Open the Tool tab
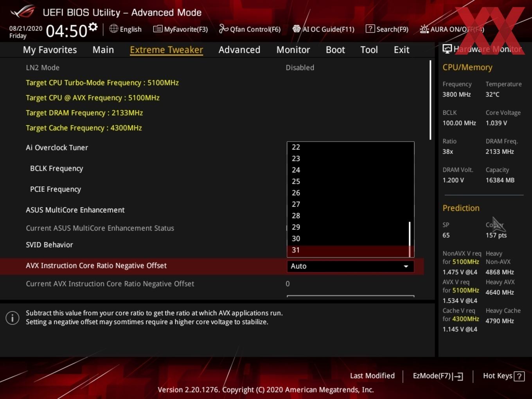532x399 pixels. (369, 50)
